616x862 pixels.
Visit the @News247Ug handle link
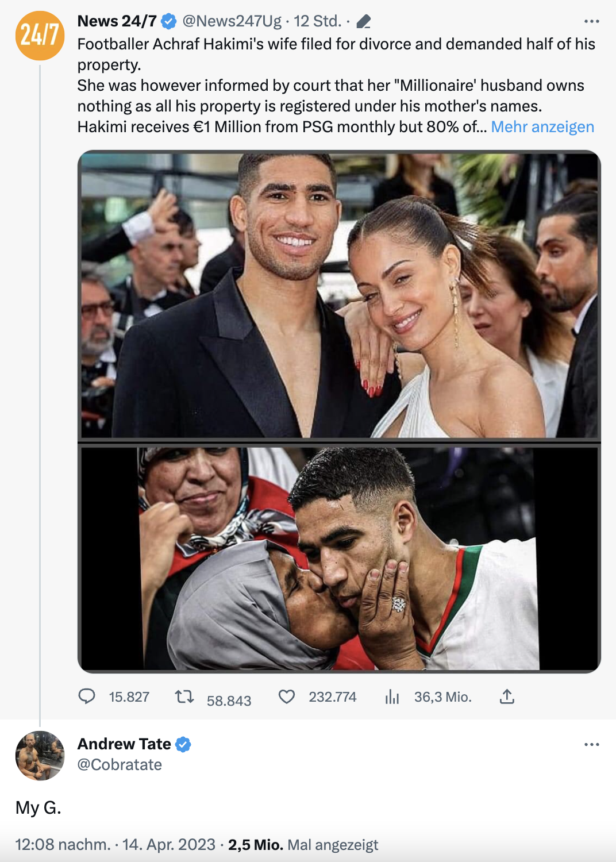(x=232, y=21)
